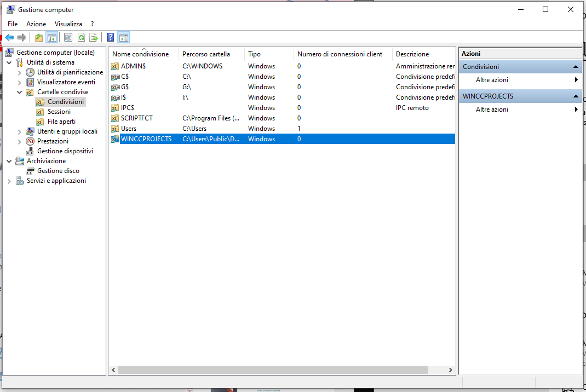Screen dimensions: 586x392
Task: Click the I$ share drive icon
Action: pos(115,98)
